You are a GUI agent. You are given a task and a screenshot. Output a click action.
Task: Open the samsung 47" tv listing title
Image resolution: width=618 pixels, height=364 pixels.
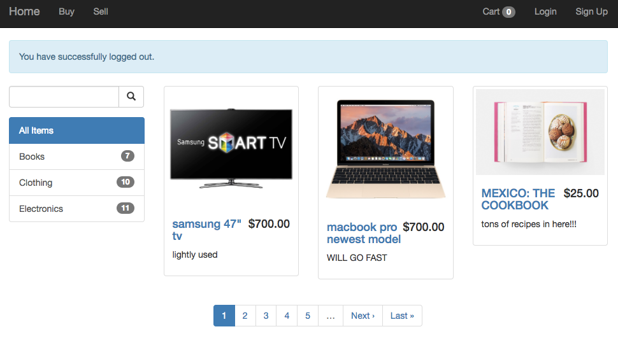pos(206,230)
